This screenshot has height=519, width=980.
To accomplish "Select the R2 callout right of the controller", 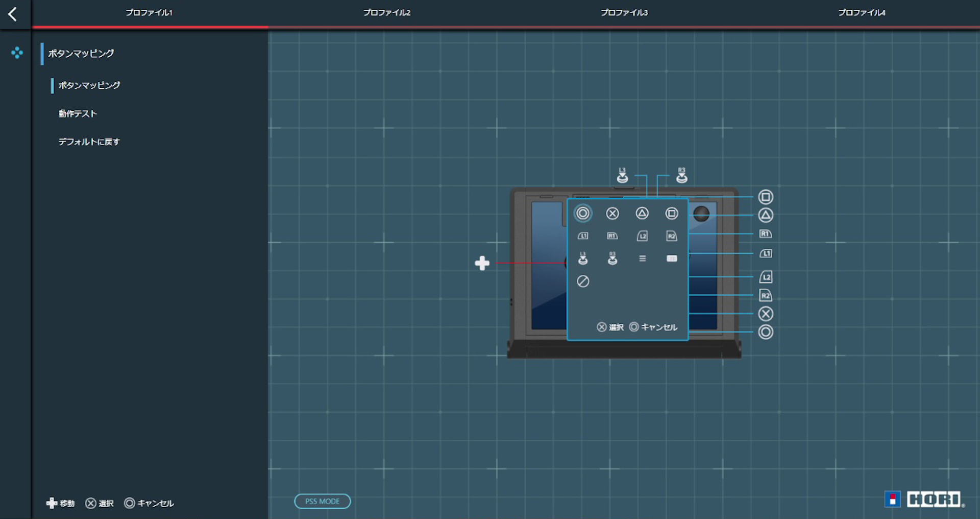I will click(766, 295).
